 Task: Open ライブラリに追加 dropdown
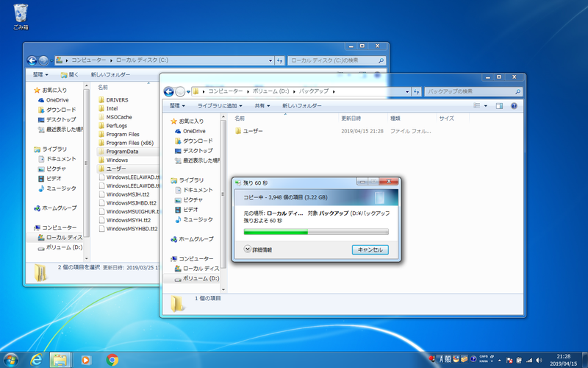tap(220, 106)
